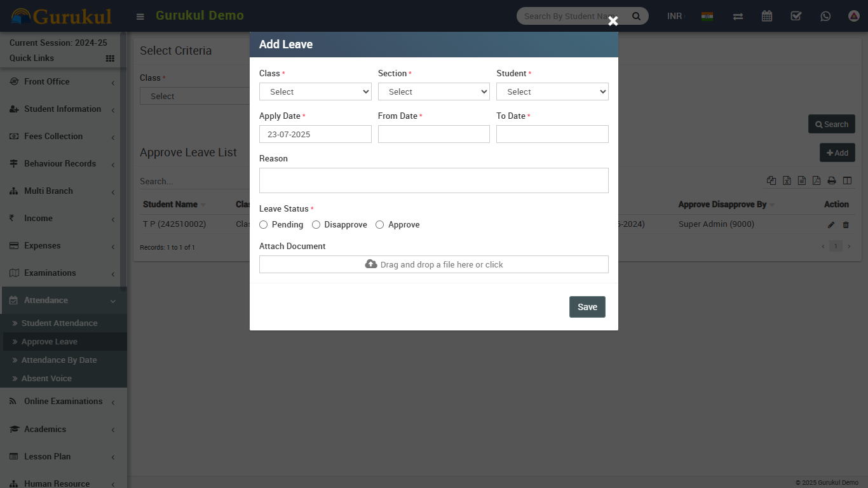868x488 pixels.
Task: Open the Student dropdown in Add Leave
Action: coord(552,91)
